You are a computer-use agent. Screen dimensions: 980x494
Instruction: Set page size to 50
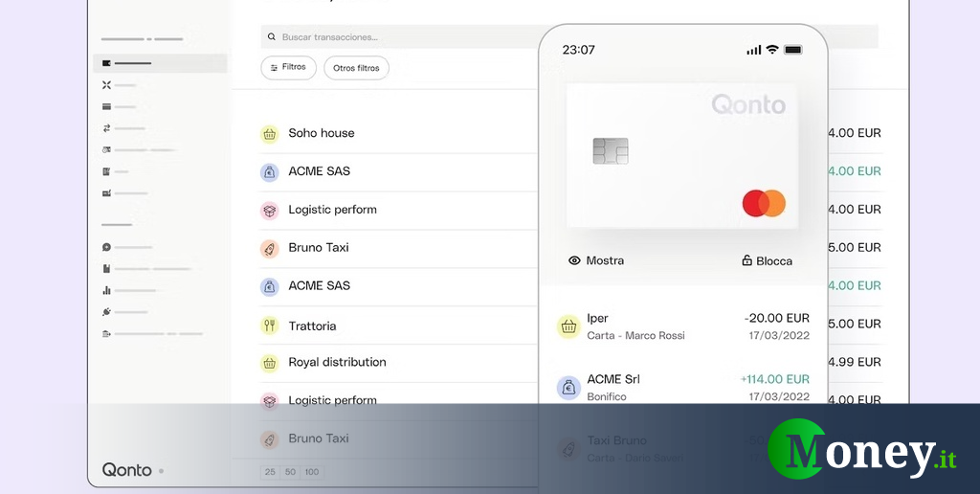291,472
